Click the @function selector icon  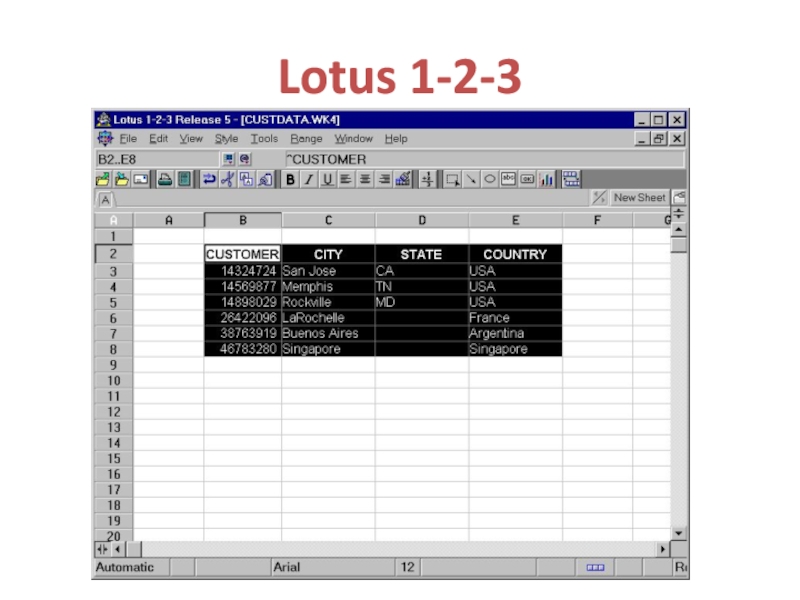[x=244, y=159]
